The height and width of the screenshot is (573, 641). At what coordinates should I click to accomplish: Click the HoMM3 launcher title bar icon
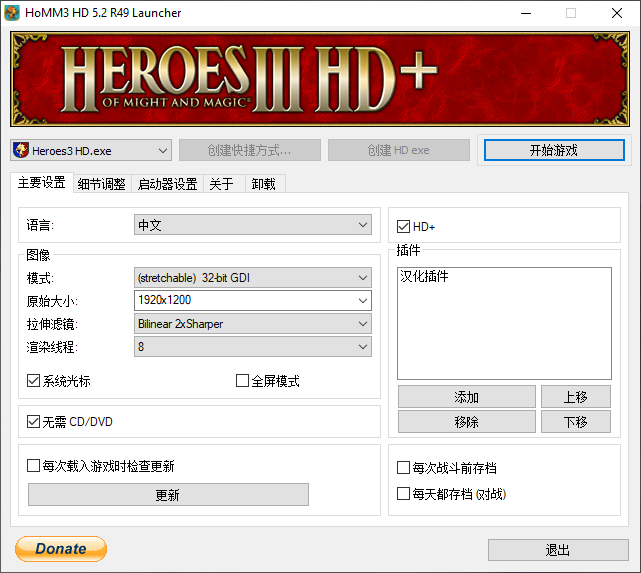coord(12,13)
